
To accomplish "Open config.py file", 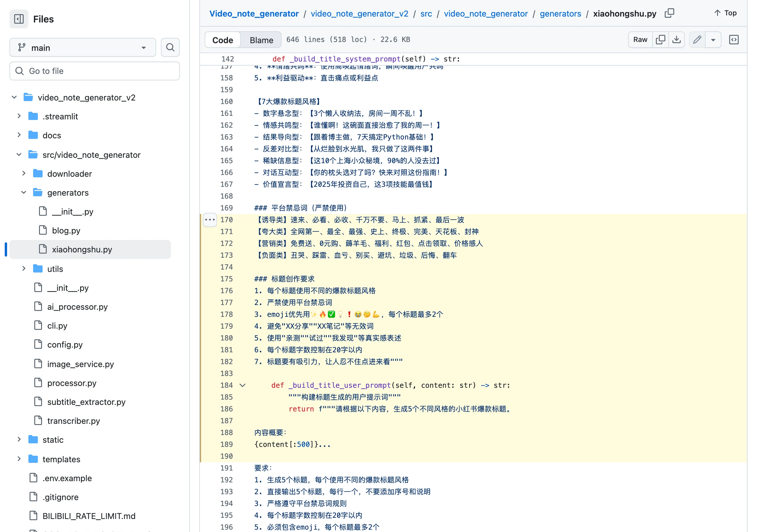I will (x=65, y=344).
